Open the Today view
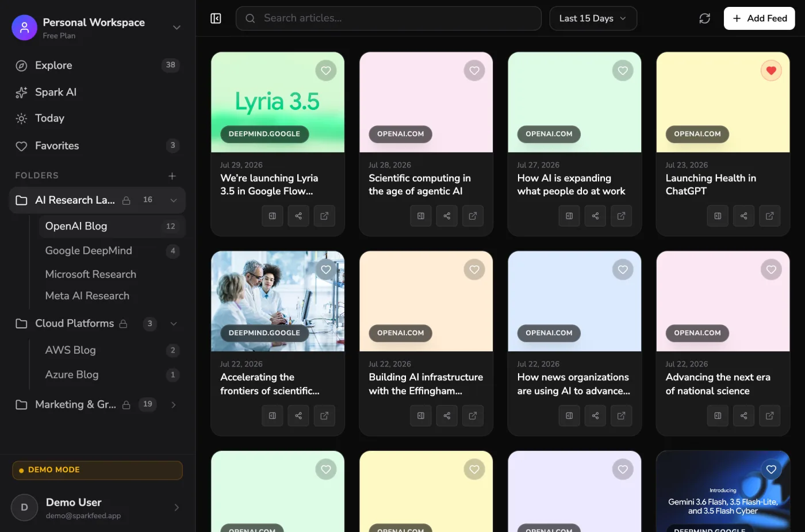The height and width of the screenshot is (532, 805). 97,118
